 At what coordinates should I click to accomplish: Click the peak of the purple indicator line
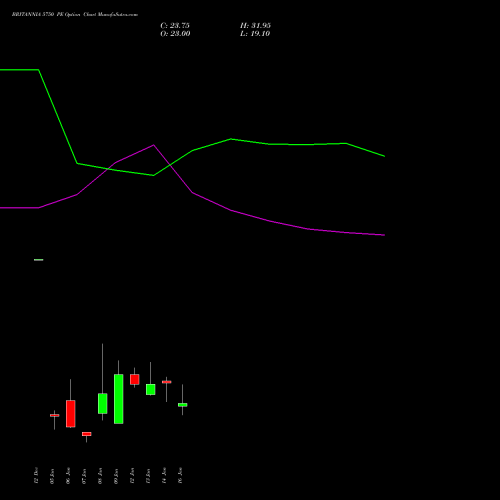pos(153,145)
